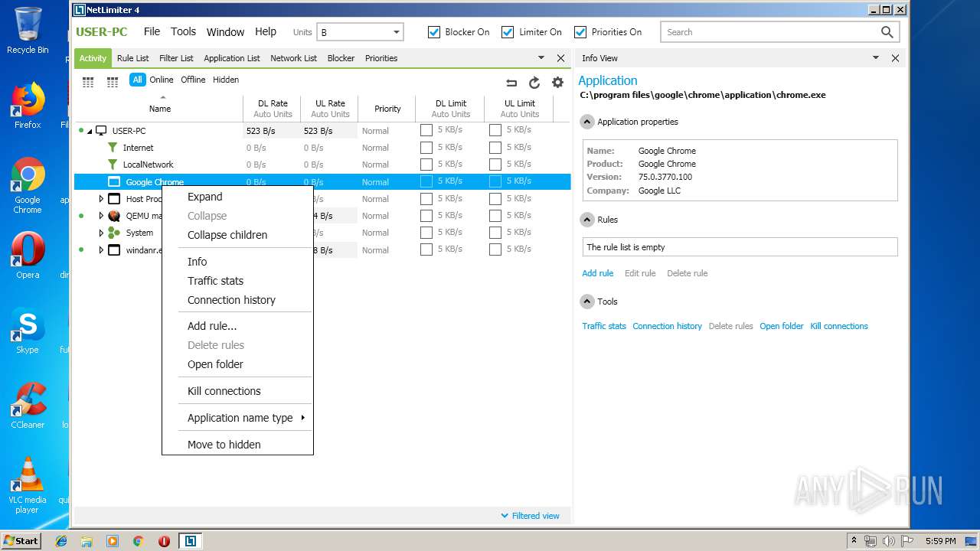Switch to first grid view icon
This screenshot has height=551, width=980.
[88, 82]
